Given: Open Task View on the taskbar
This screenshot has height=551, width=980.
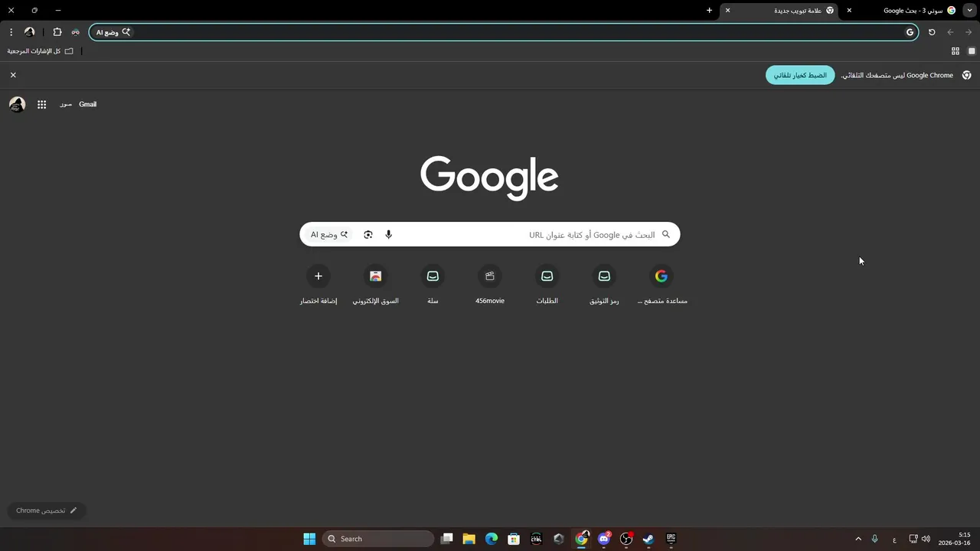Looking at the screenshot, I should [x=447, y=539].
